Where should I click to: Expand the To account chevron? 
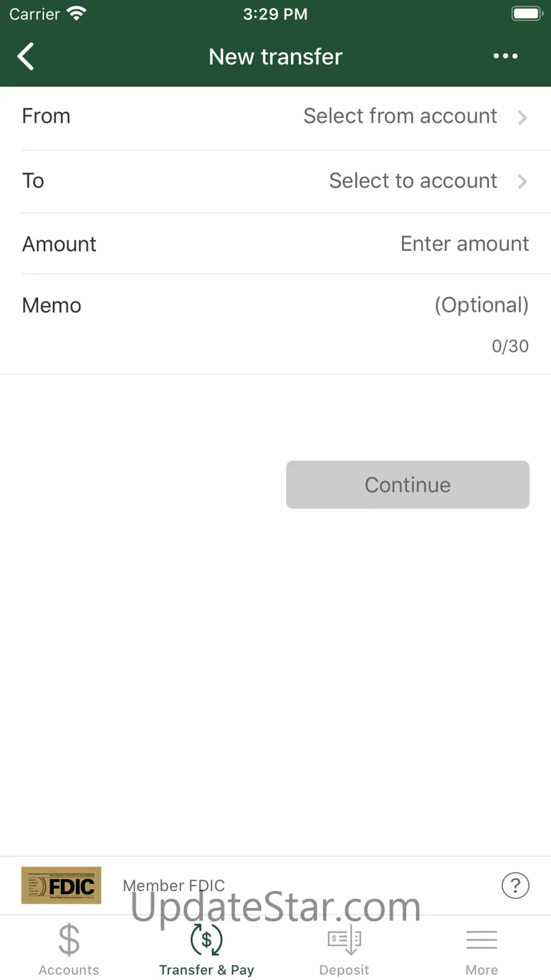coord(522,182)
